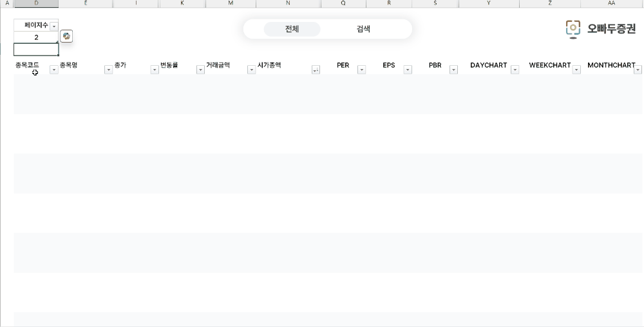This screenshot has width=644, height=327.
Task: Open the DAYCHART filter dropdown
Action: coord(515,70)
